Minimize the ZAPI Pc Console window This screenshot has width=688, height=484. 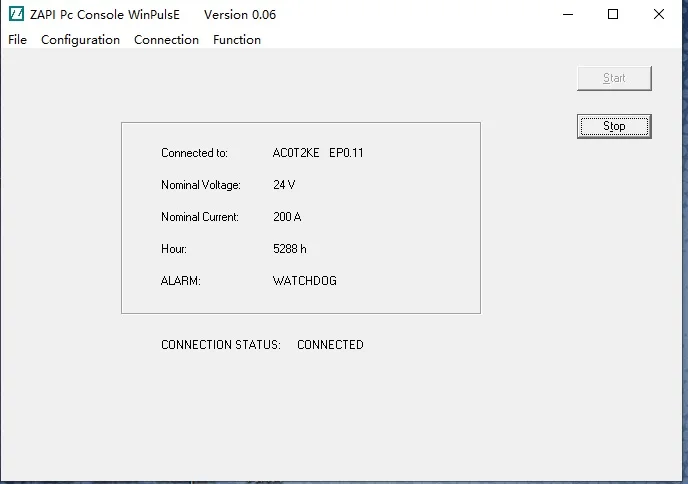click(568, 14)
